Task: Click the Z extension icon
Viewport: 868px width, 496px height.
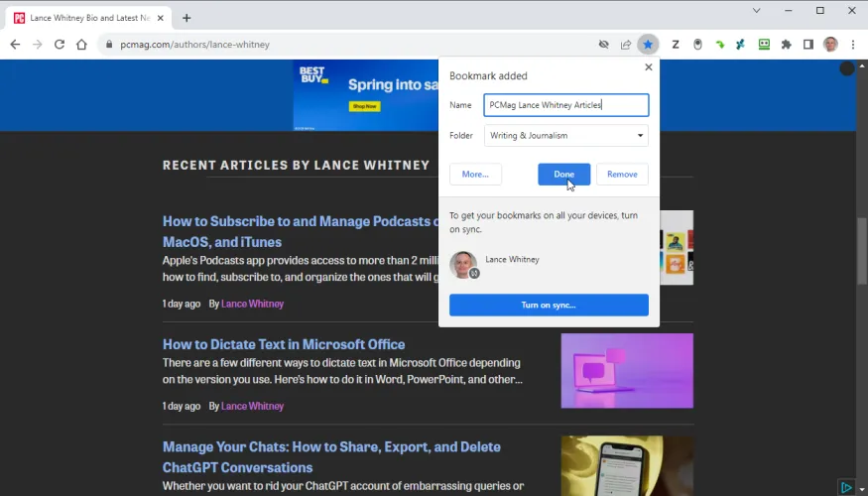Action: (x=676, y=45)
